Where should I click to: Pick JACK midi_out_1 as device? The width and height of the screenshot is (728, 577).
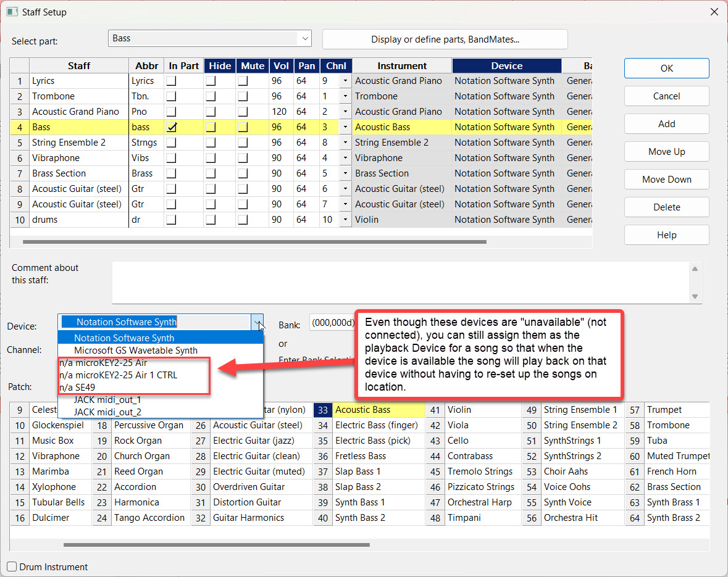(x=107, y=400)
